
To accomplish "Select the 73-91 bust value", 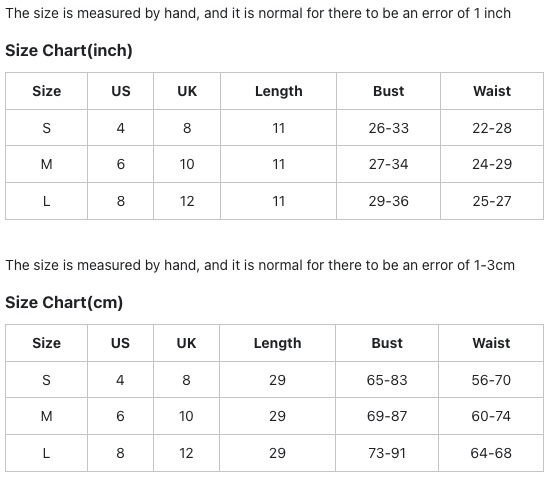I will click(x=387, y=453).
